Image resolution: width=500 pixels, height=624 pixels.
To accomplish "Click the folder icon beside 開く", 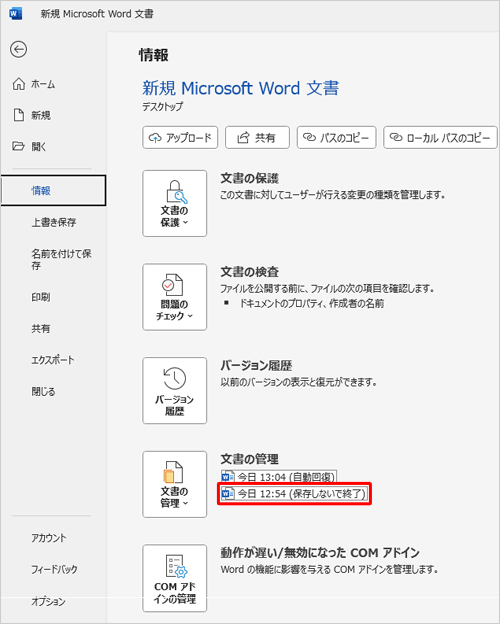I will 18,146.
